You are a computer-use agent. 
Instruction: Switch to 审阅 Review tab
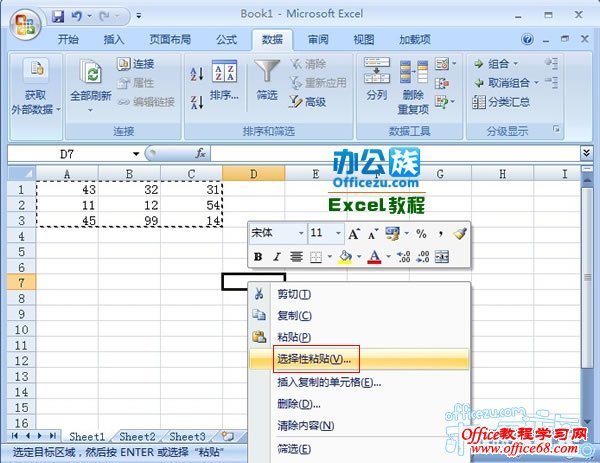click(318, 39)
